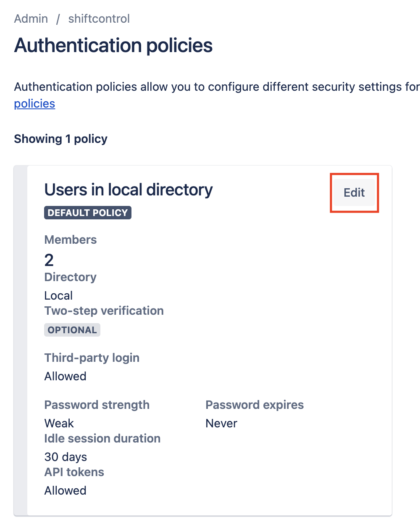420x532 pixels.
Task: Click the OPTIONAL two-step verification badge
Action: [x=72, y=330]
